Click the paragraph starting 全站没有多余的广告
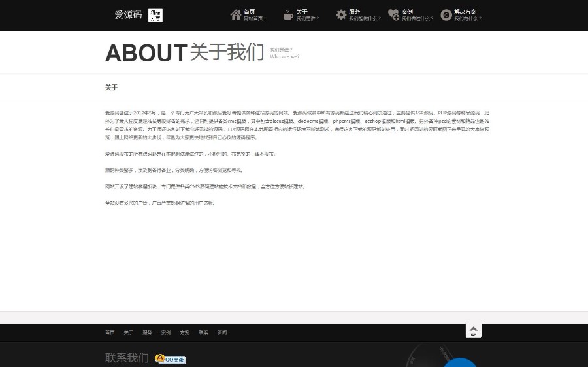Image resolution: width=588 pixels, height=367 pixels. (x=161, y=203)
